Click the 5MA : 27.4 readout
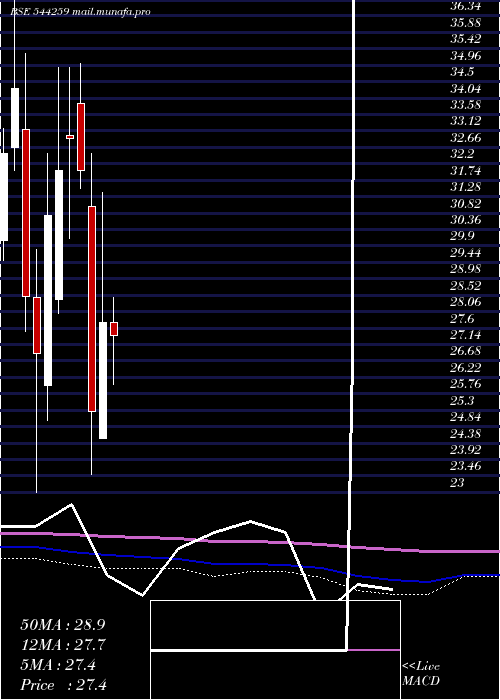 point(58,665)
